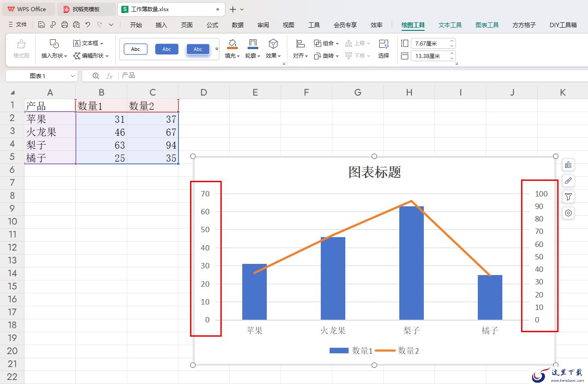Open tab list dropdown next to plus
The image size is (588, 384).
242,9
